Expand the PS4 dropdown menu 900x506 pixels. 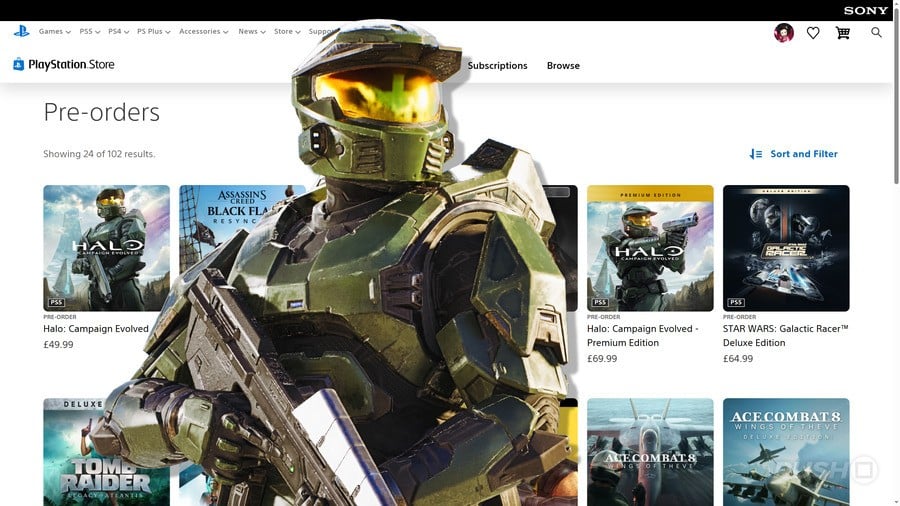[118, 32]
